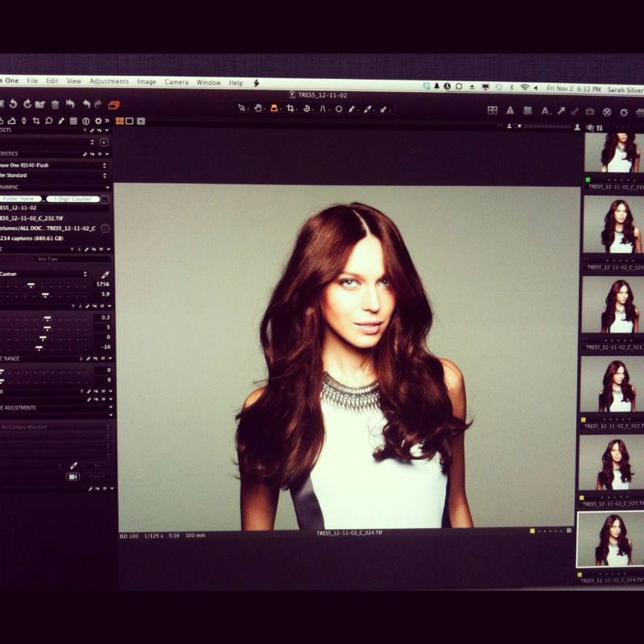
Task: Select the pointer cursor tool
Action: pos(242,108)
